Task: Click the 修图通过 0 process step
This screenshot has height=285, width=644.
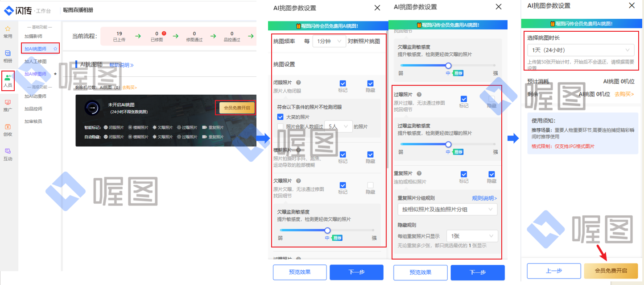Action: coord(194,36)
